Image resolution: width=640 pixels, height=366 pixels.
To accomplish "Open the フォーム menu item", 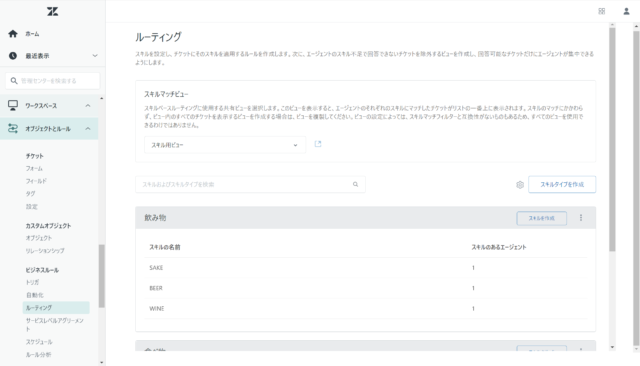I will pos(34,168).
